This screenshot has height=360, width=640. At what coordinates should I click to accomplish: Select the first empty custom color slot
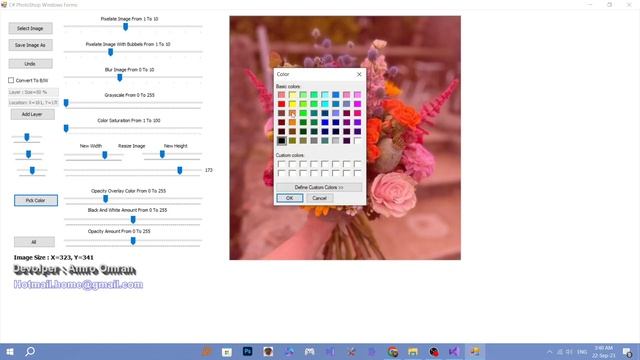click(x=282, y=164)
